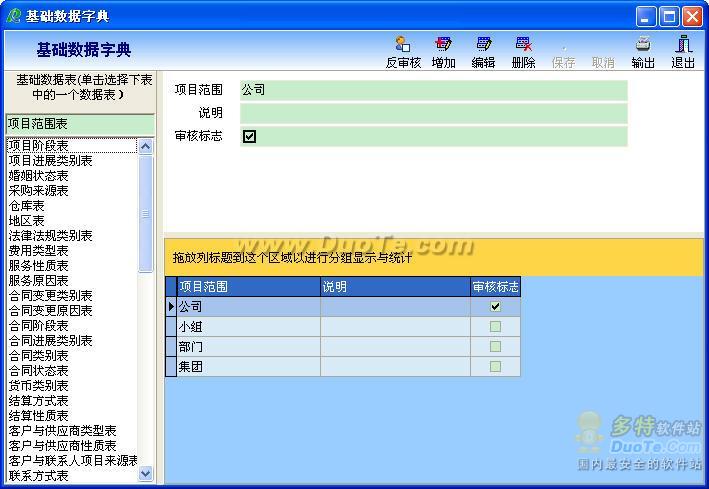Image resolution: width=709 pixels, height=489 pixels.
Task: Click the 编辑 edit icon
Action: (484, 45)
